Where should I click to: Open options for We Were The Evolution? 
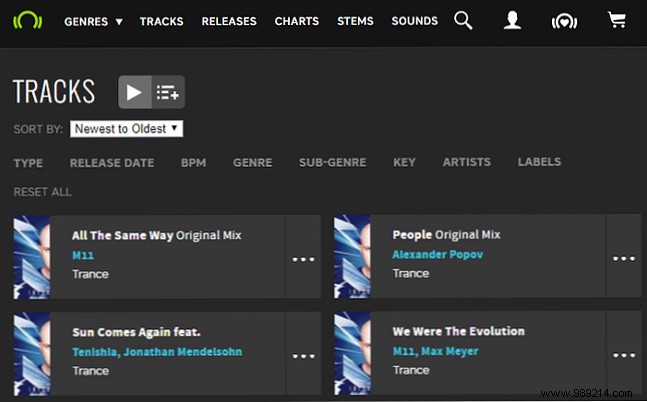click(x=624, y=354)
